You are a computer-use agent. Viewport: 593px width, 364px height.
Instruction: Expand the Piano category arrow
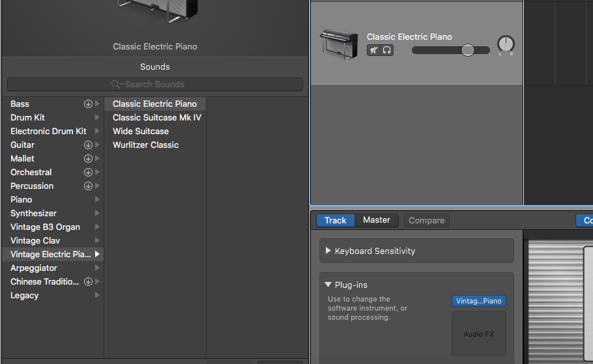97,199
